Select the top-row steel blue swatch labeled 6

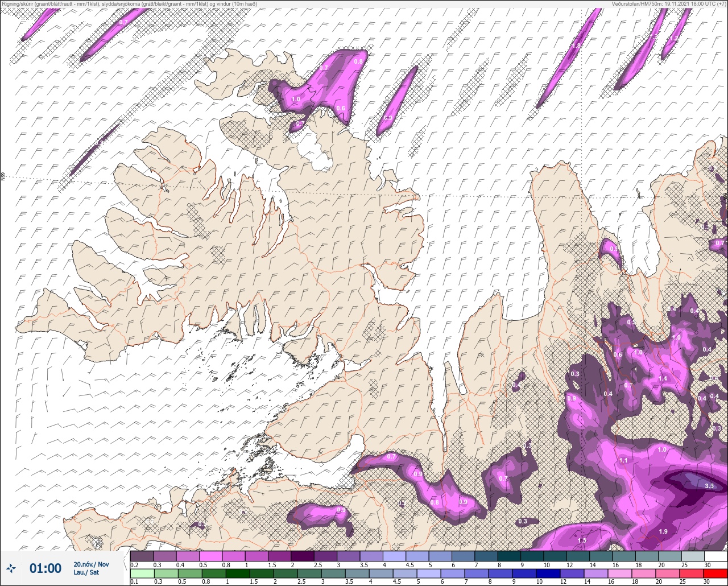[x=463, y=556]
